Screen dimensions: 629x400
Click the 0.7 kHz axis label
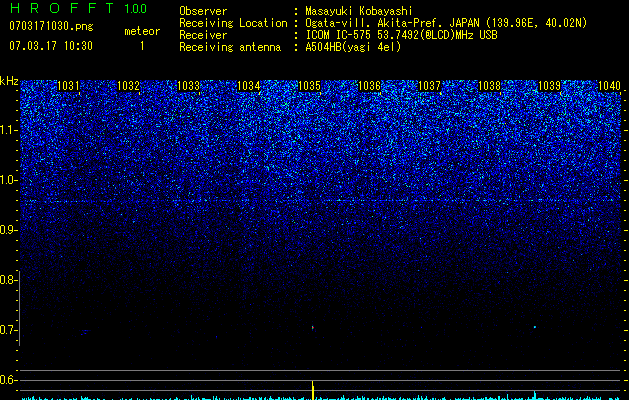8,330
